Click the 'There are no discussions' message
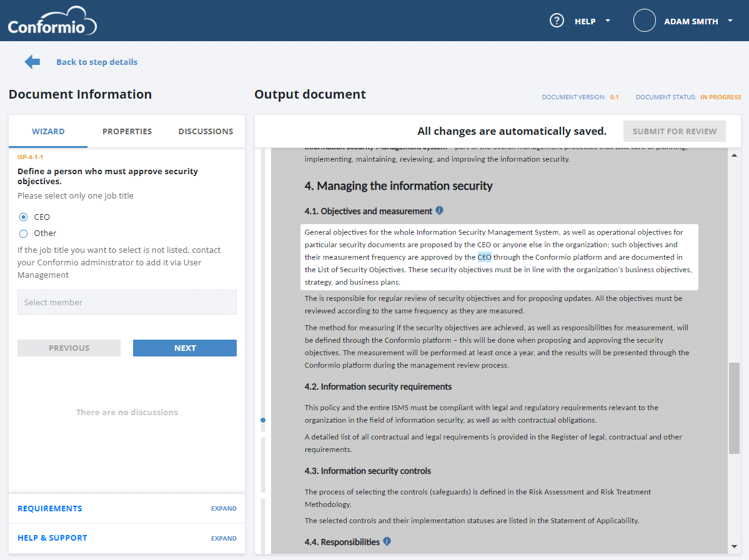749x560 pixels. point(127,412)
